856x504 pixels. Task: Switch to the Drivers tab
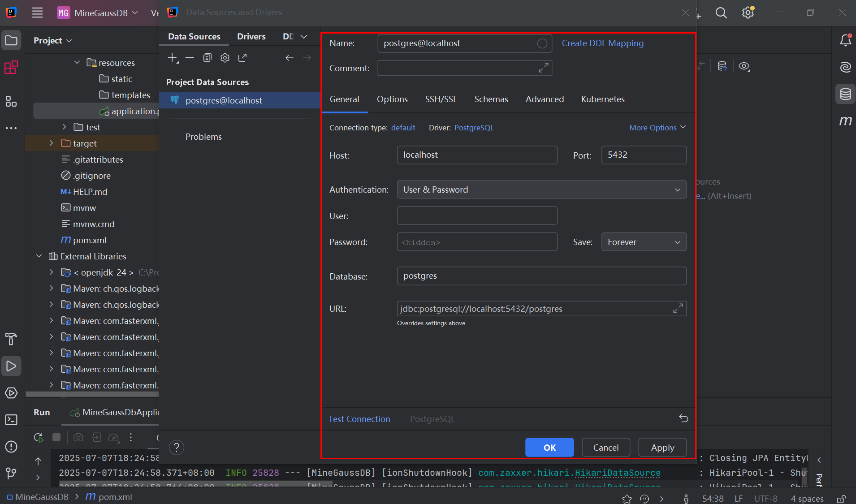(x=251, y=37)
